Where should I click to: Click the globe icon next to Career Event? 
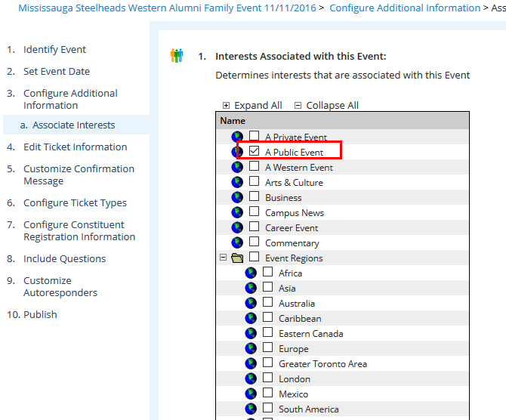238,228
